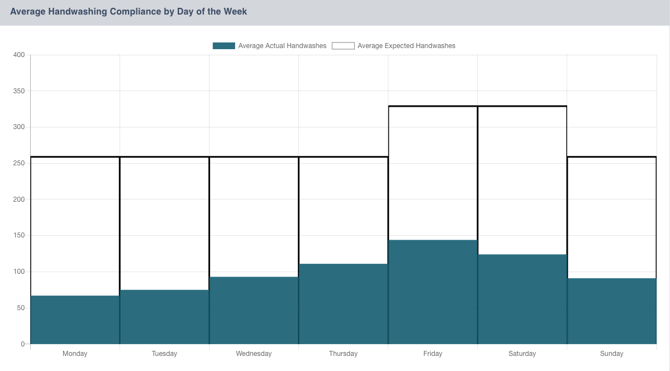Viewport: 670px width, 371px height.
Task: Click Tuesday's white expected handwashes bar
Action: [165, 224]
